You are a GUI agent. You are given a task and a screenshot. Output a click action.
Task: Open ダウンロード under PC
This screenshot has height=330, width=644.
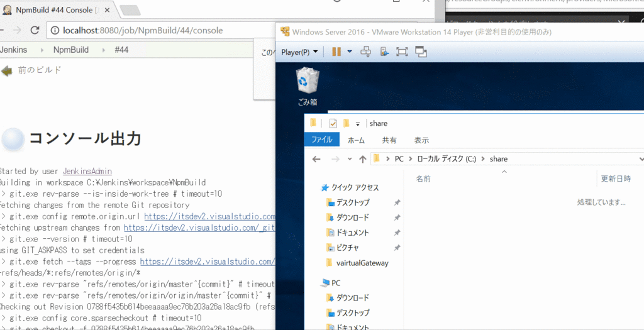pyautogui.click(x=348, y=297)
